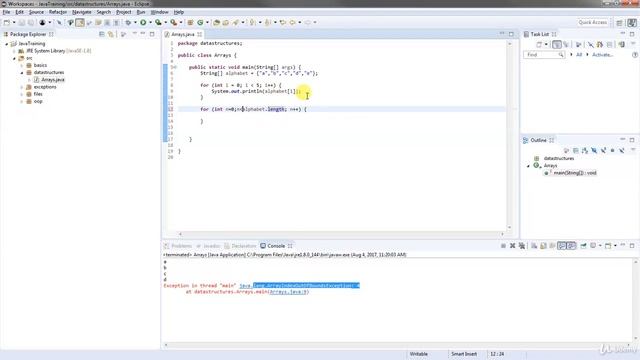
Task: Switch to the Arrays.java editor tab
Action: coord(182,34)
